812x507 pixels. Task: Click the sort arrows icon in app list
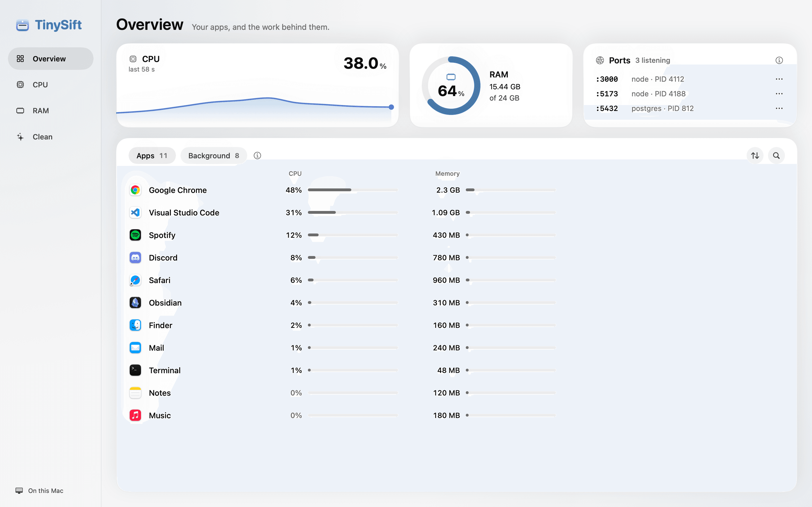coord(755,155)
